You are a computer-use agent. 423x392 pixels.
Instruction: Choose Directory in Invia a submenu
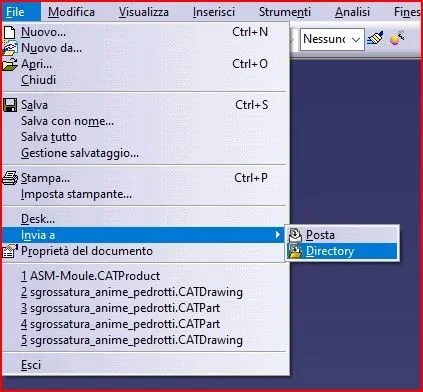[x=343, y=251]
